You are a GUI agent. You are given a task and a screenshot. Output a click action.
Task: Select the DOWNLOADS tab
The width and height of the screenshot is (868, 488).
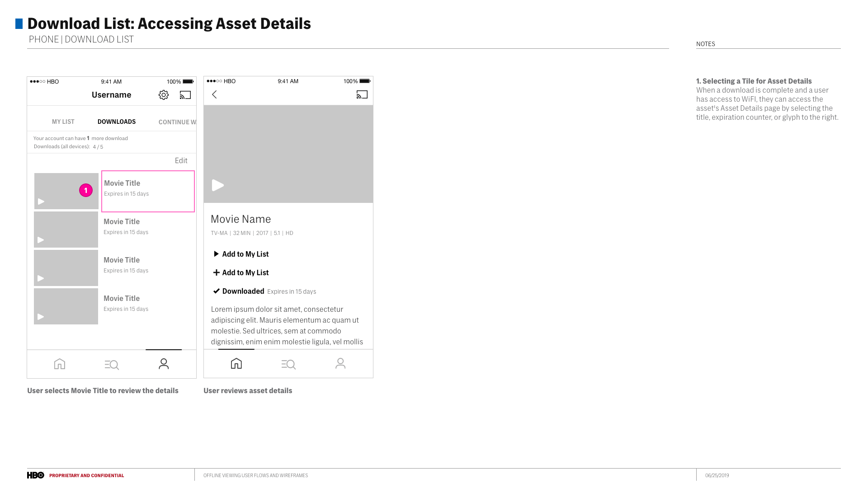tap(117, 122)
